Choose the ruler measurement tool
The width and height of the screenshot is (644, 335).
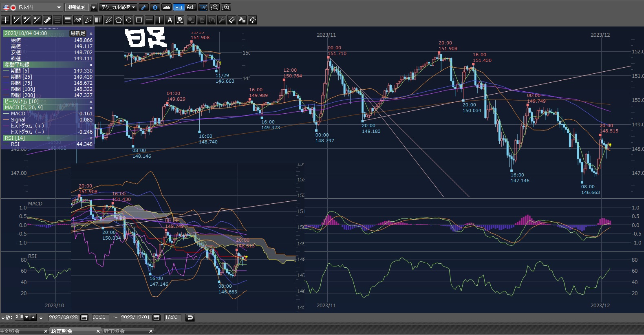pos(47,20)
